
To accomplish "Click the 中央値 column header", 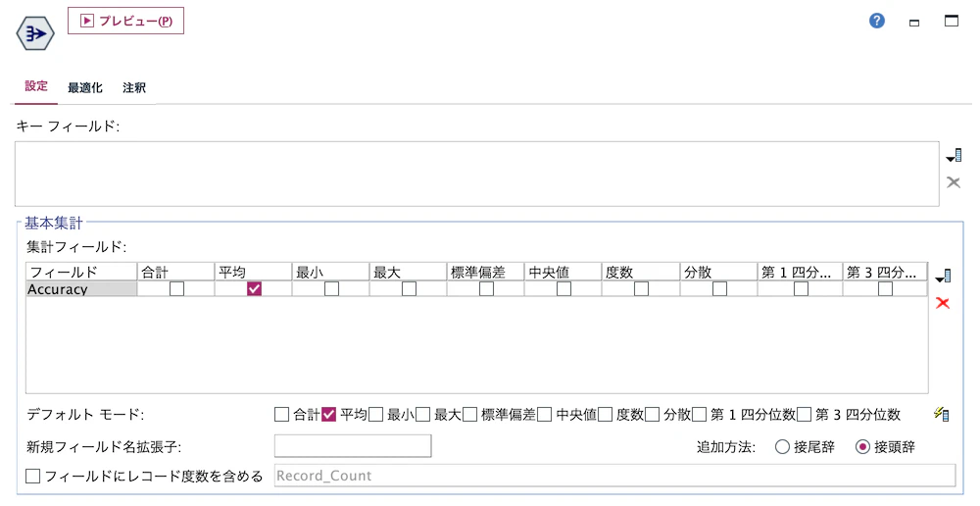I will point(563,272).
